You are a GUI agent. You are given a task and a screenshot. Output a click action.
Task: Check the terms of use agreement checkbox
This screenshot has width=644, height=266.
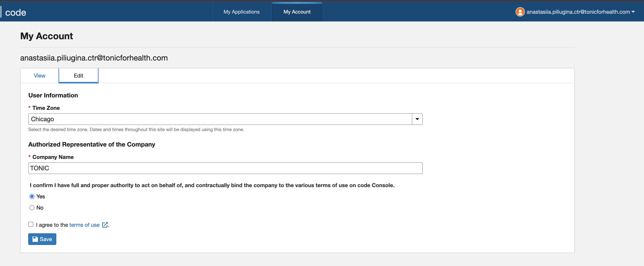click(31, 224)
